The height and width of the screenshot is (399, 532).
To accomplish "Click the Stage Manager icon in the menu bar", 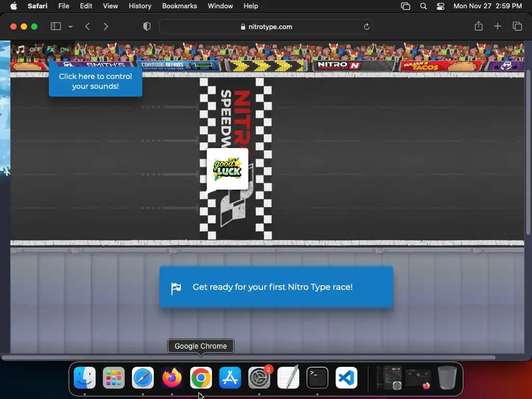I will (405, 6).
